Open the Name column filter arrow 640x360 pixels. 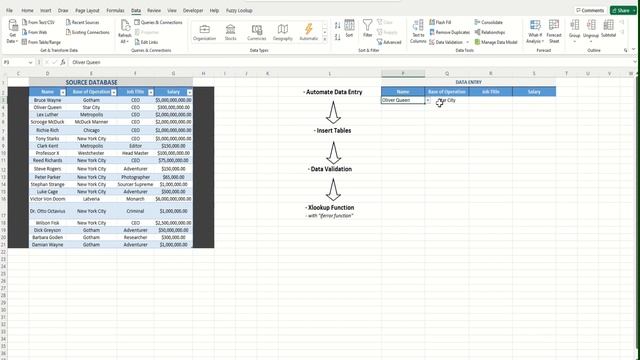coord(63,92)
